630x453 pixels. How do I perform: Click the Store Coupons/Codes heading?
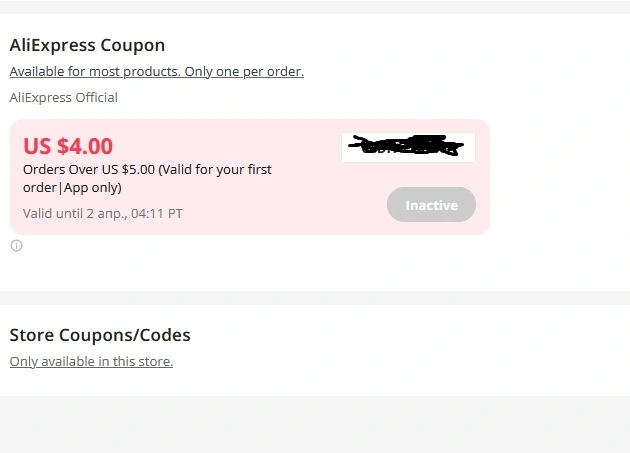click(x=100, y=335)
